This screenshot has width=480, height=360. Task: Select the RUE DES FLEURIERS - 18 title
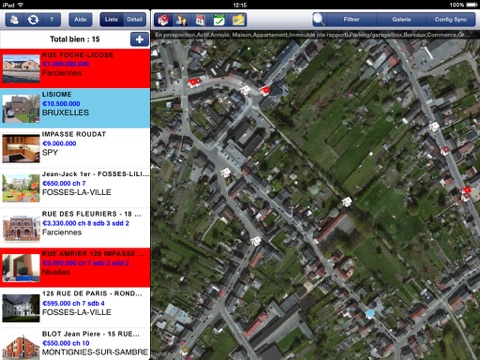pyautogui.click(x=92, y=214)
